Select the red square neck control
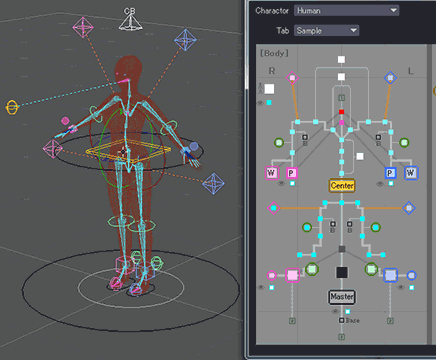The image size is (436, 360). (x=341, y=112)
